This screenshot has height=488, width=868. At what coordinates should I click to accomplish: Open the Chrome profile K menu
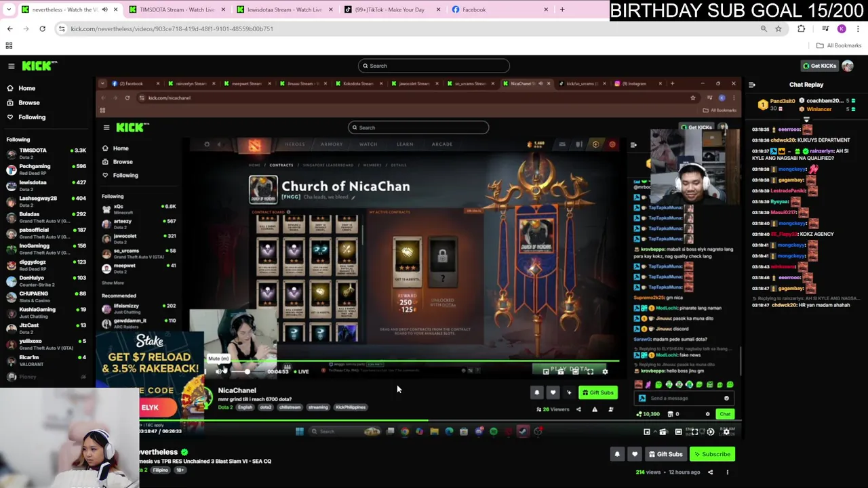842,28
